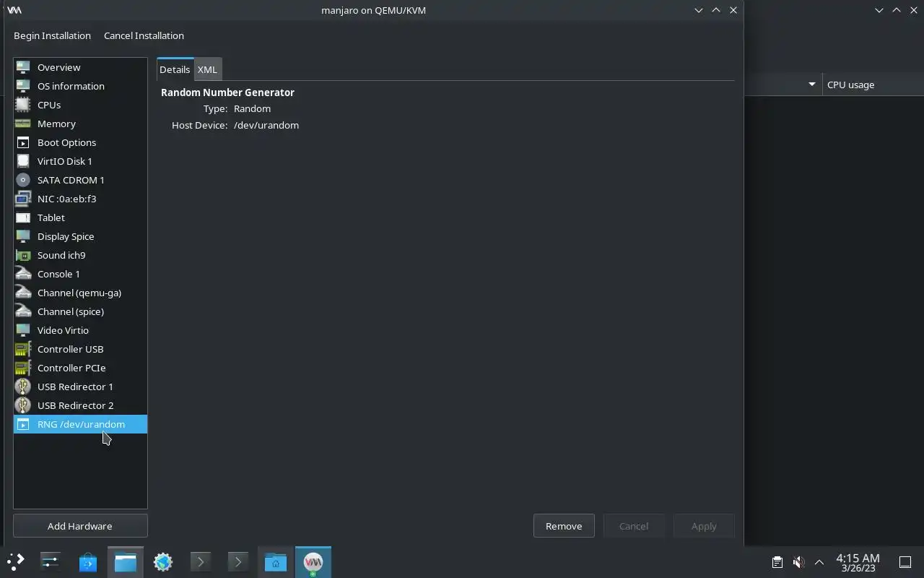924x578 pixels.
Task: Click the RNG /dev/urandom icon
Action: (23, 424)
